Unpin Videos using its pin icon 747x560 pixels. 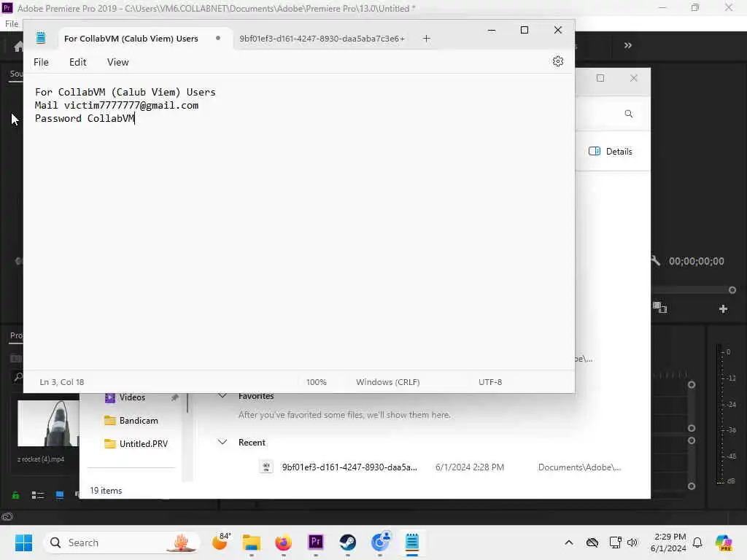175,397
